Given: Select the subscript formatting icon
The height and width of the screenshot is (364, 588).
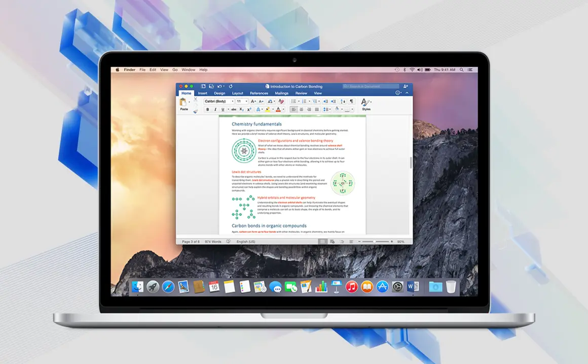Looking at the screenshot, I should (x=241, y=109).
